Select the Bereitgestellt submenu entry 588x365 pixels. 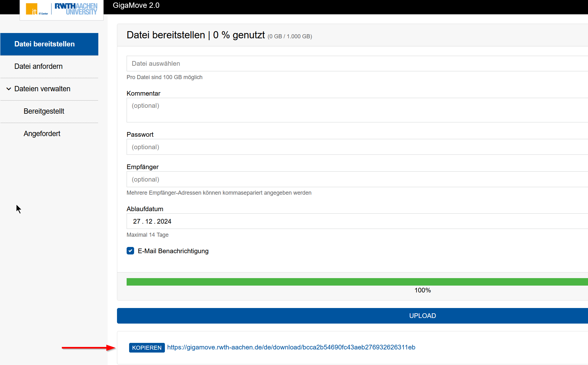(x=44, y=111)
